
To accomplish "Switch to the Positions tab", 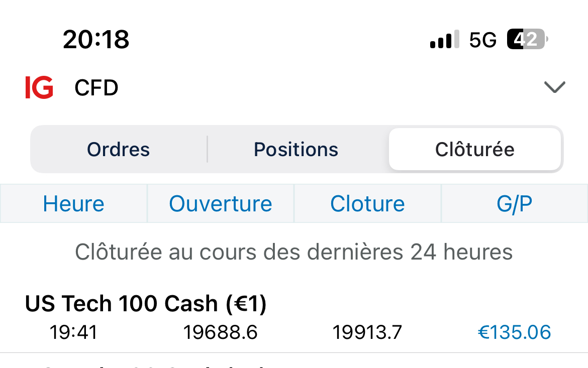I will (x=296, y=150).
